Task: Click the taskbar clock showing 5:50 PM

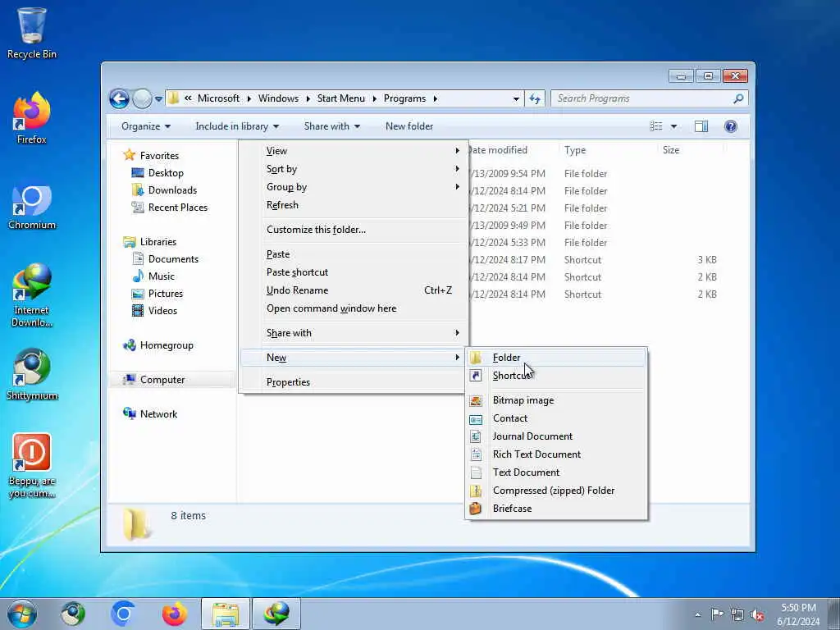Action: (x=798, y=614)
